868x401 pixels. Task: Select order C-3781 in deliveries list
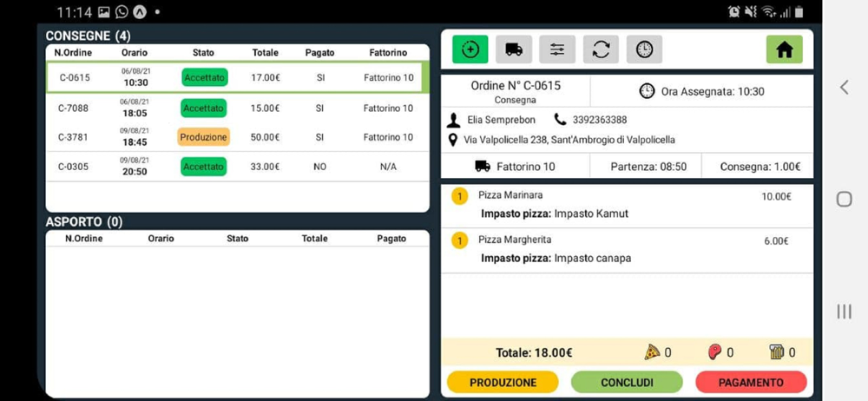[x=238, y=137]
